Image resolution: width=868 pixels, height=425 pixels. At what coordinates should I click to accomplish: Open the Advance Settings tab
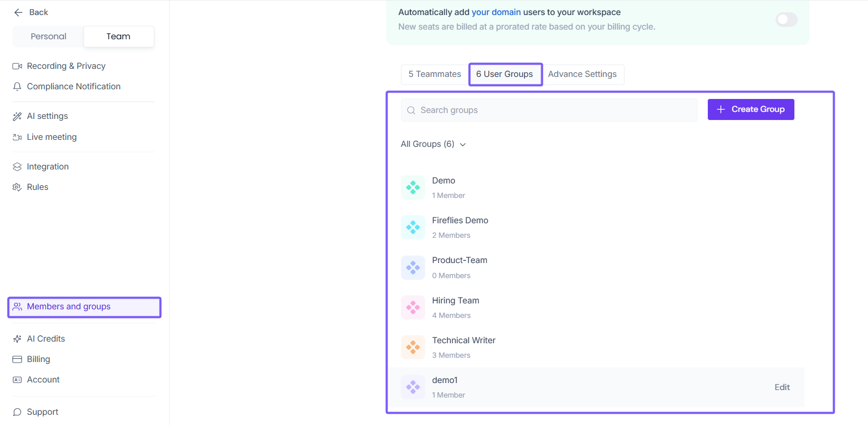[x=582, y=74]
